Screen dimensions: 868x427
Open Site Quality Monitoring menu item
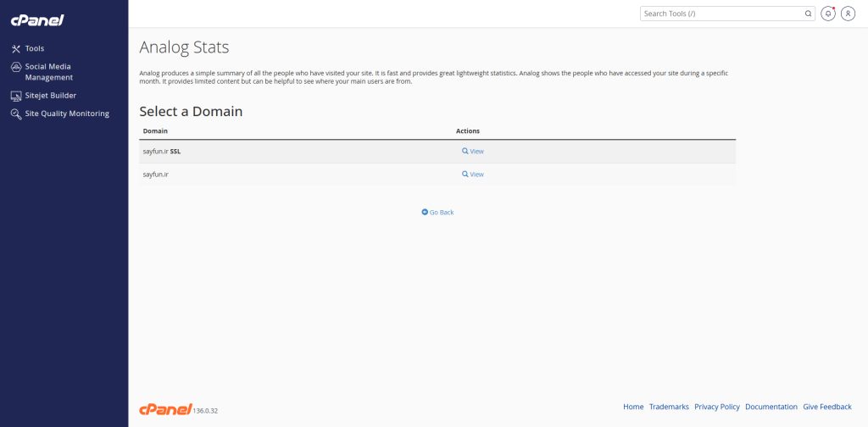[67, 114]
